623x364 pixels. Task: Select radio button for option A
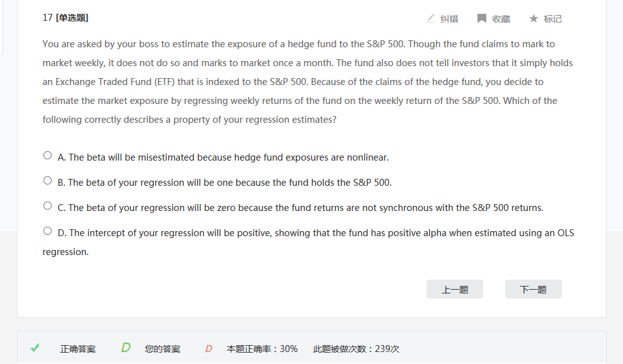48,156
